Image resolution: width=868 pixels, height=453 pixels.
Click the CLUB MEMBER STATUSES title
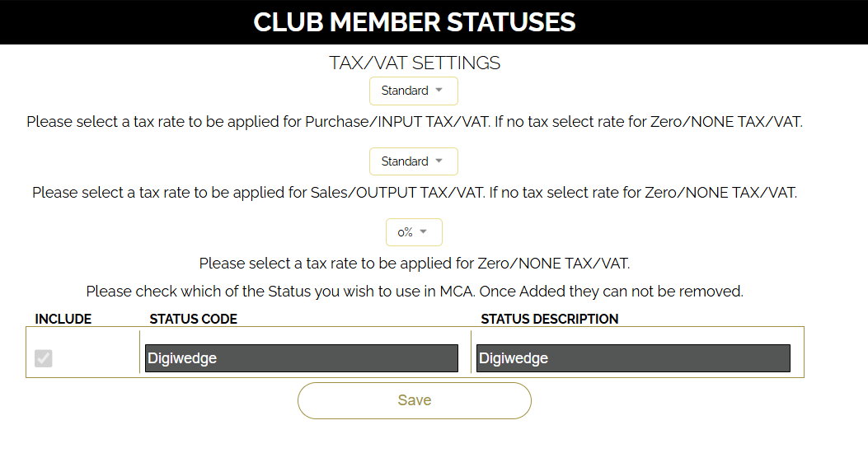(x=415, y=22)
